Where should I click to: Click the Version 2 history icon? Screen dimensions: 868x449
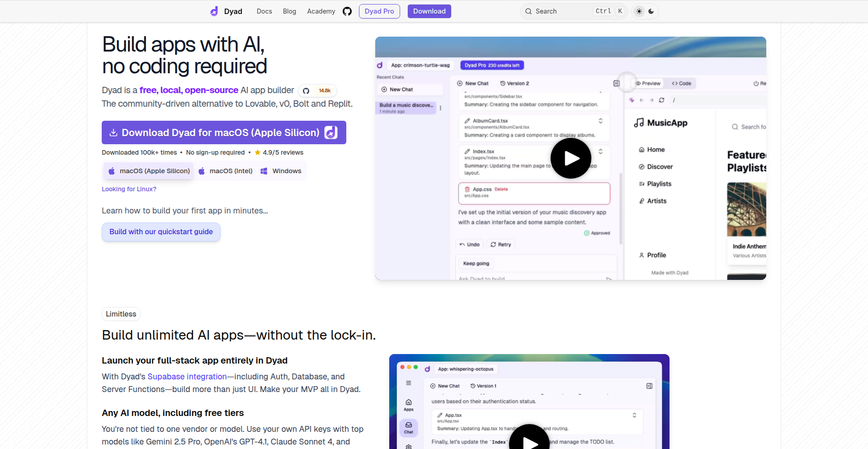[503, 83]
